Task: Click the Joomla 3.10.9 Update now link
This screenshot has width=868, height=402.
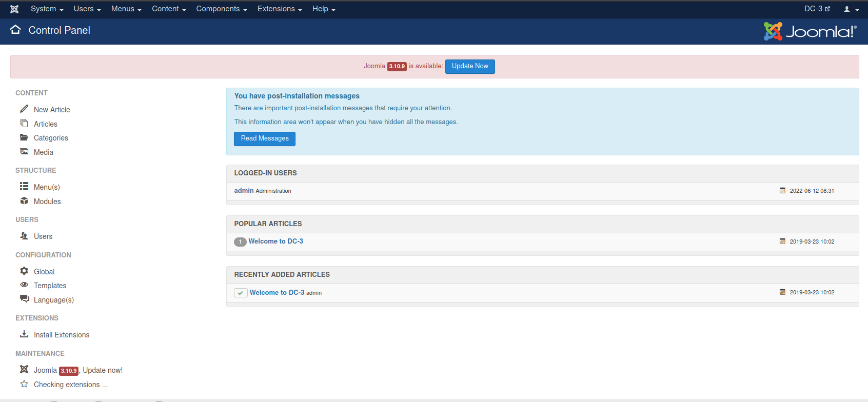Action: [78, 370]
